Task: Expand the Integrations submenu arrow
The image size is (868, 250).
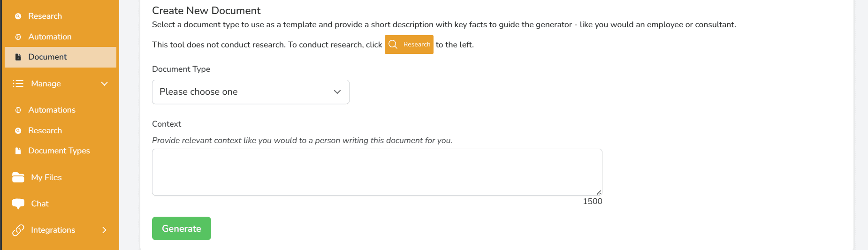Action: click(105, 230)
